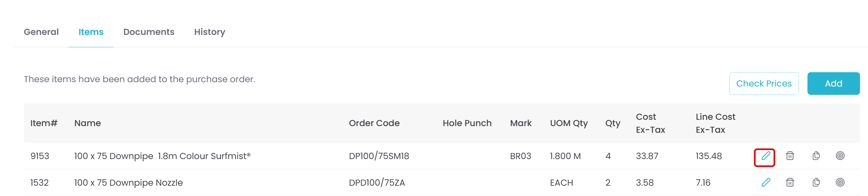Delete the Downpipe Nozzle row
Image resolution: width=868 pixels, height=196 pixels.
tap(790, 182)
